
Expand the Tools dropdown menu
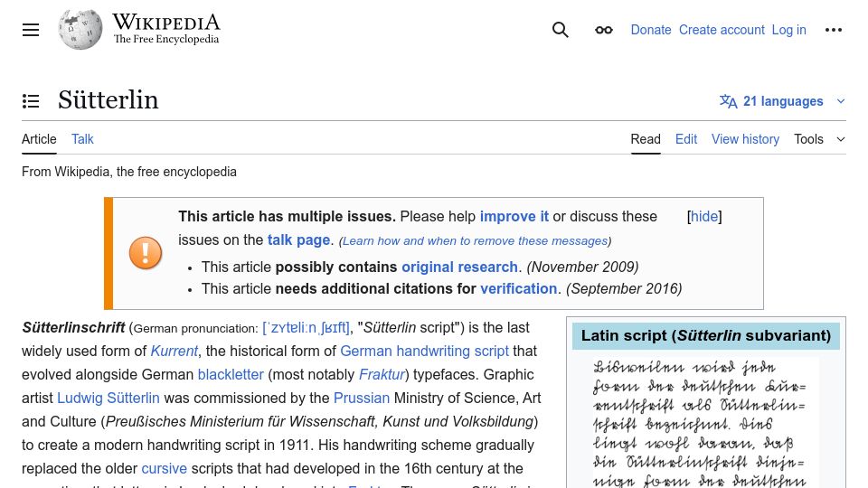819,139
